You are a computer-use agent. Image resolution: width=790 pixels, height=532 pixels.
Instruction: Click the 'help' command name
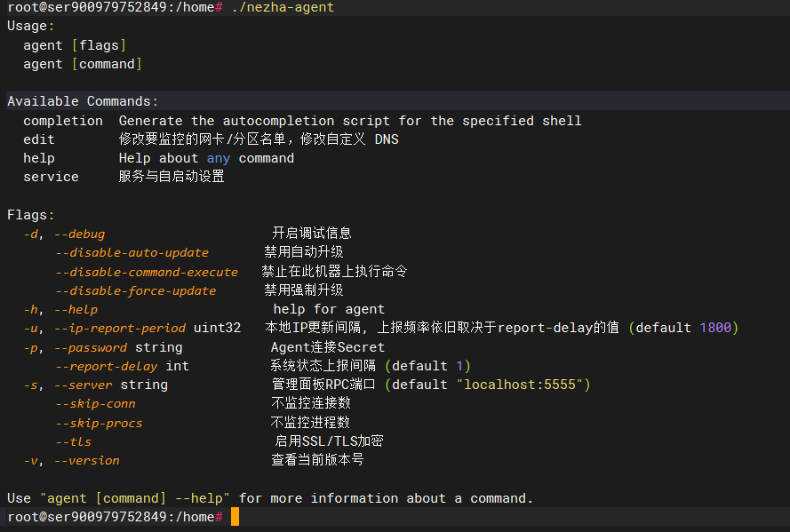[39, 159]
